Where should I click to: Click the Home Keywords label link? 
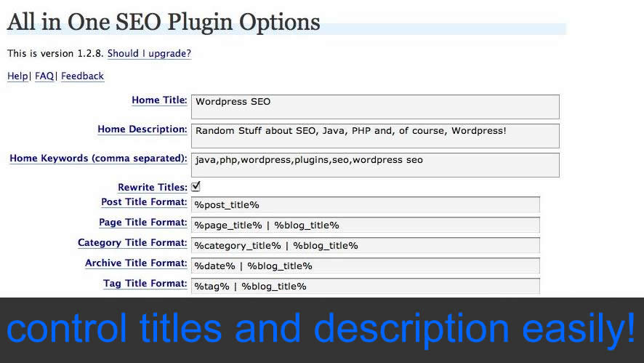[98, 159]
